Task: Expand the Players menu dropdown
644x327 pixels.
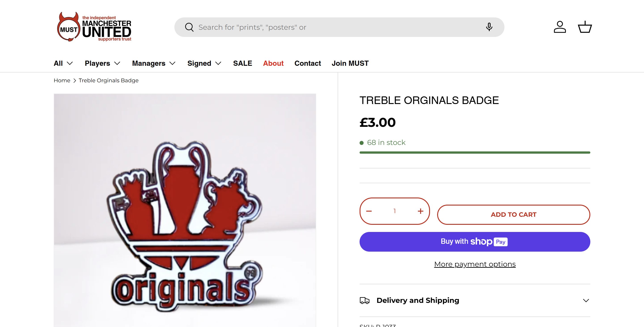Action: coord(102,63)
